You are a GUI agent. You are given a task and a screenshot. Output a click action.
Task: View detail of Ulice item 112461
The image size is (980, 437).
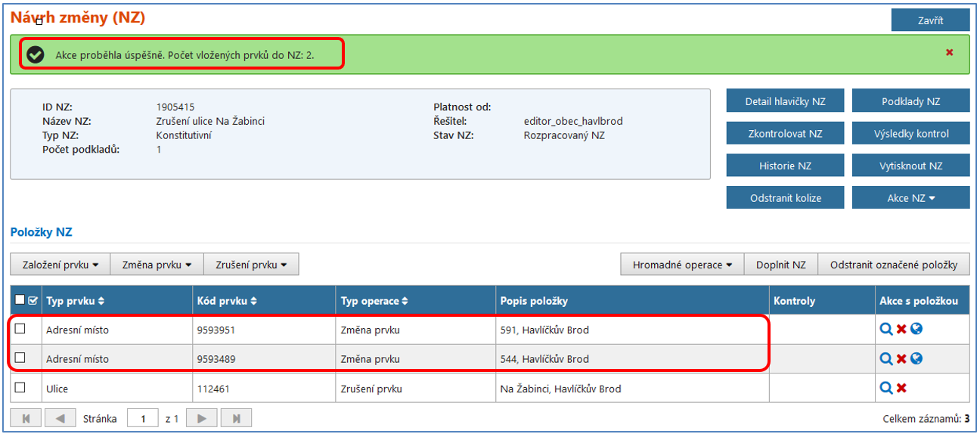(x=885, y=388)
